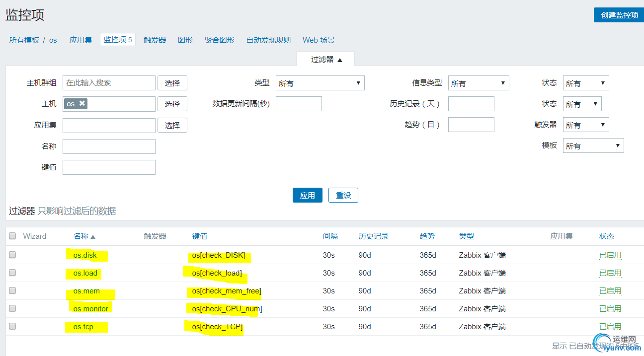Open the os.monitor item
The height and width of the screenshot is (356, 644).
pos(90,309)
